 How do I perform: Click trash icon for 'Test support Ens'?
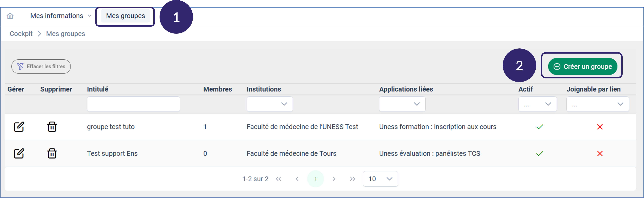(52, 154)
